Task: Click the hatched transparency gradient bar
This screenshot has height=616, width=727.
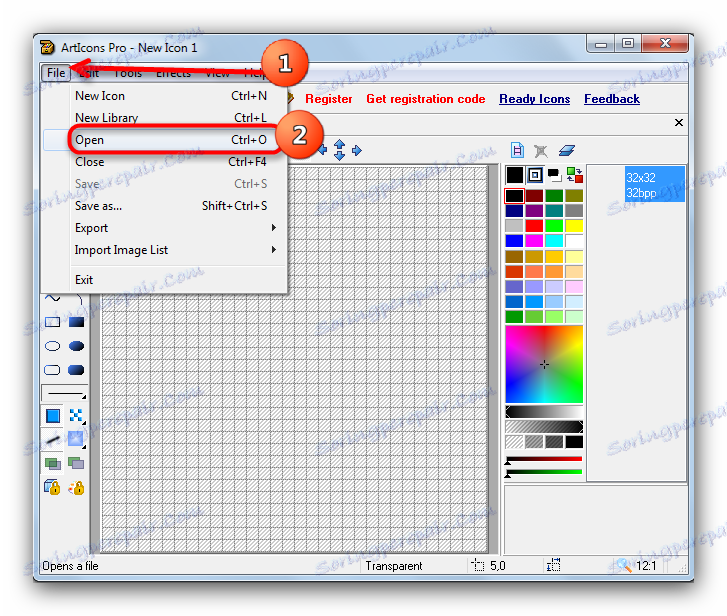Action: tap(544, 426)
